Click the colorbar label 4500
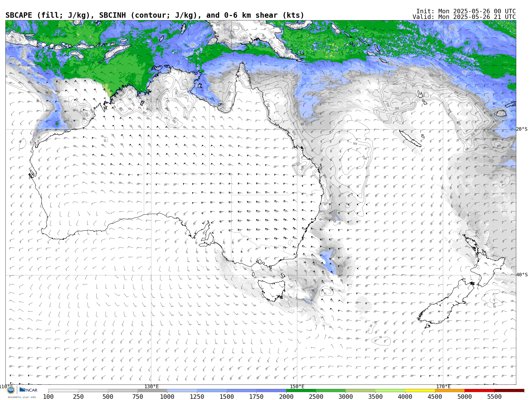 (435, 397)
